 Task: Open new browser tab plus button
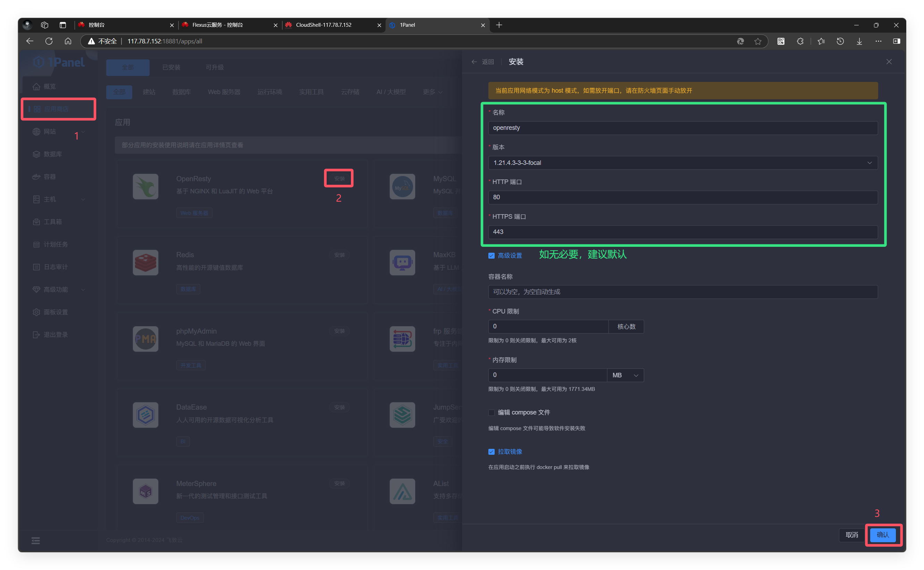[499, 25]
